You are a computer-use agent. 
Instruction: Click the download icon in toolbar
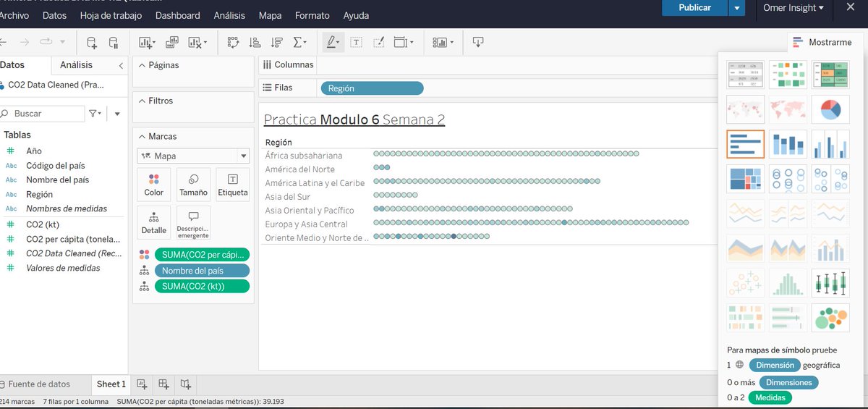click(x=477, y=43)
